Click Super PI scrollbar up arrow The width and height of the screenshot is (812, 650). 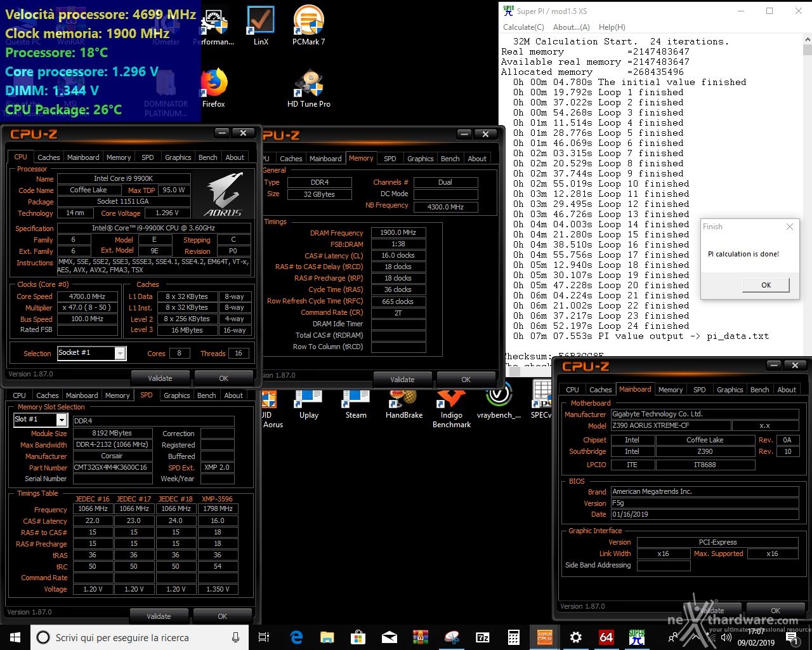tap(806, 39)
